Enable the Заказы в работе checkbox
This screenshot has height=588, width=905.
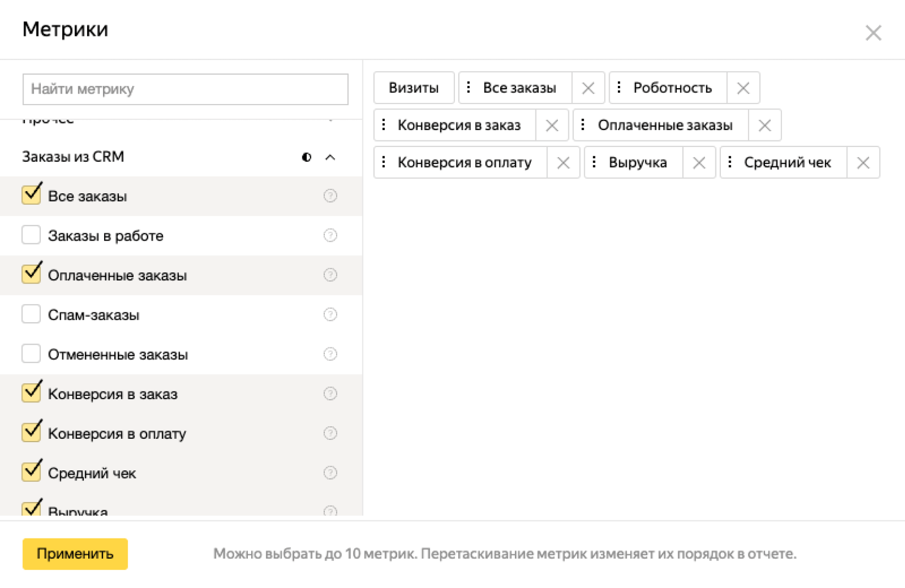31,236
